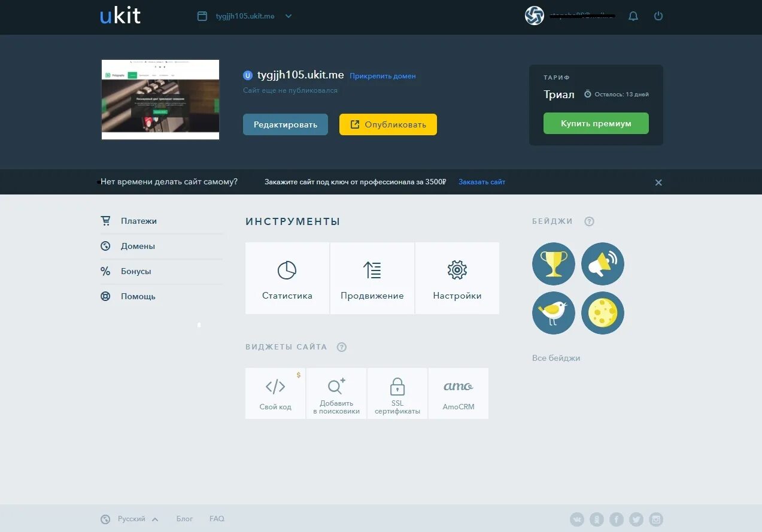Open Добавить в поисковики widget
Viewport: 762px width, 532px height.
click(x=336, y=393)
